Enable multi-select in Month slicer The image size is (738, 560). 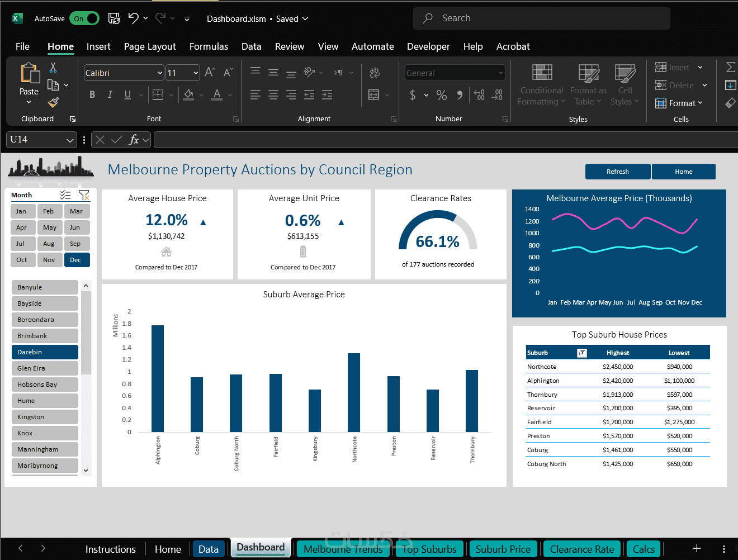(x=65, y=195)
